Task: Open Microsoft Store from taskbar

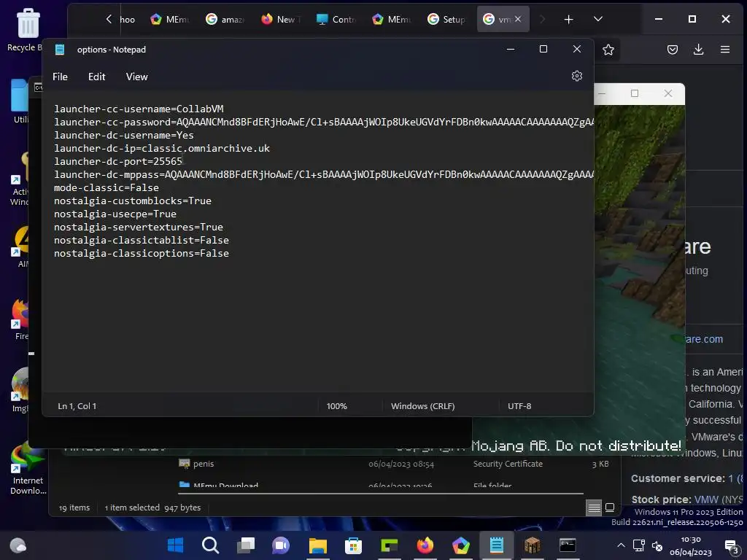Action: [x=353, y=545]
